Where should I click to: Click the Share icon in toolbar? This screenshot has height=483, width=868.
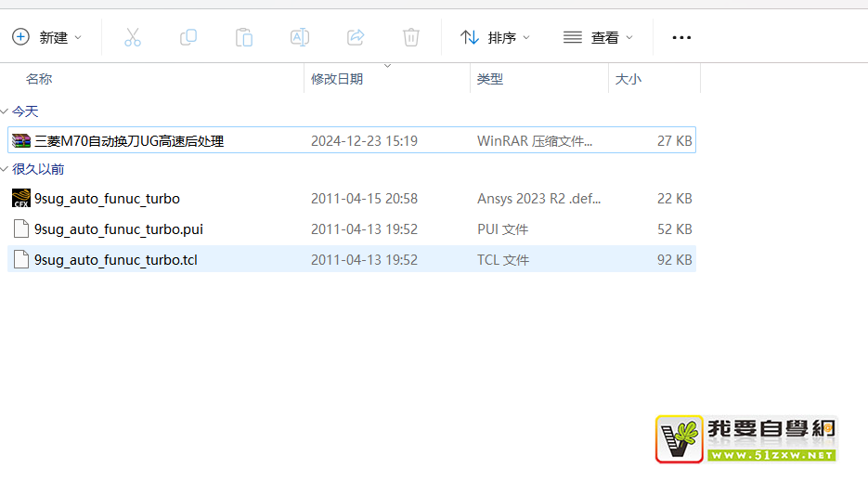356,37
